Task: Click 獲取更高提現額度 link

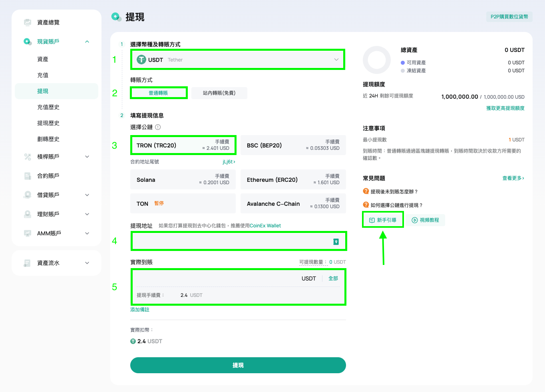Action: [505, 108]
